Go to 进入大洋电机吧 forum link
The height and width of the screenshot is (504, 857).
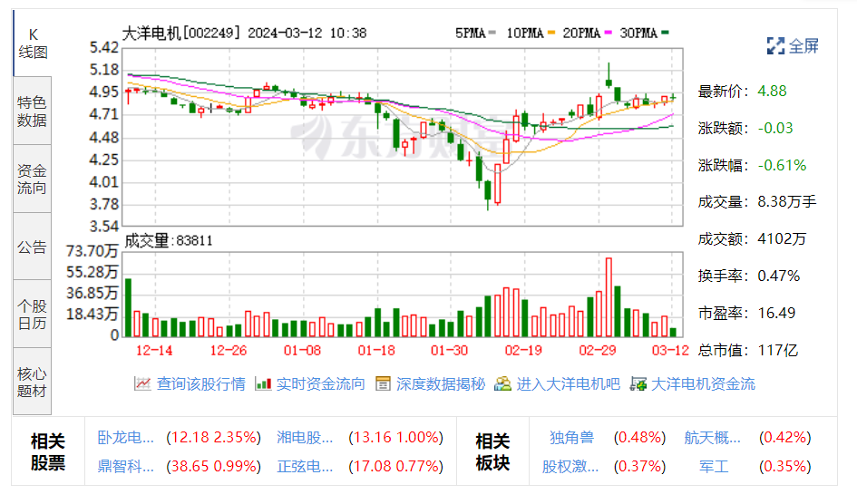click(x=569, y=383)
